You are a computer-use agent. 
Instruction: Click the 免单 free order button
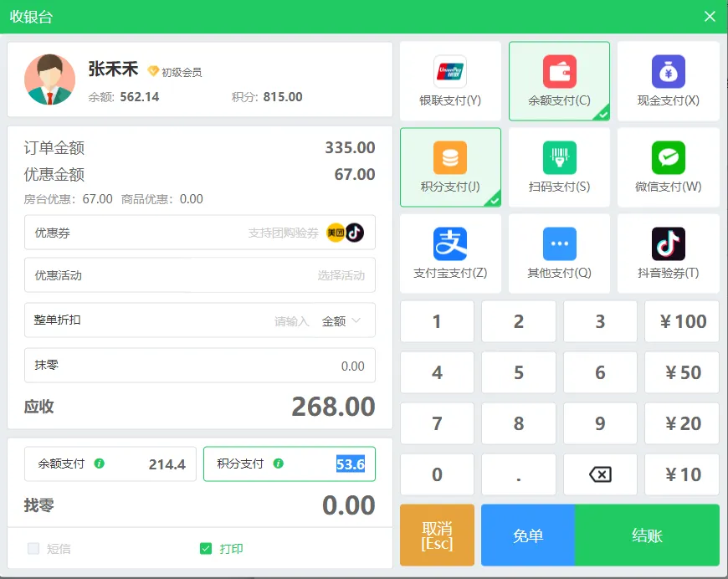528,535
